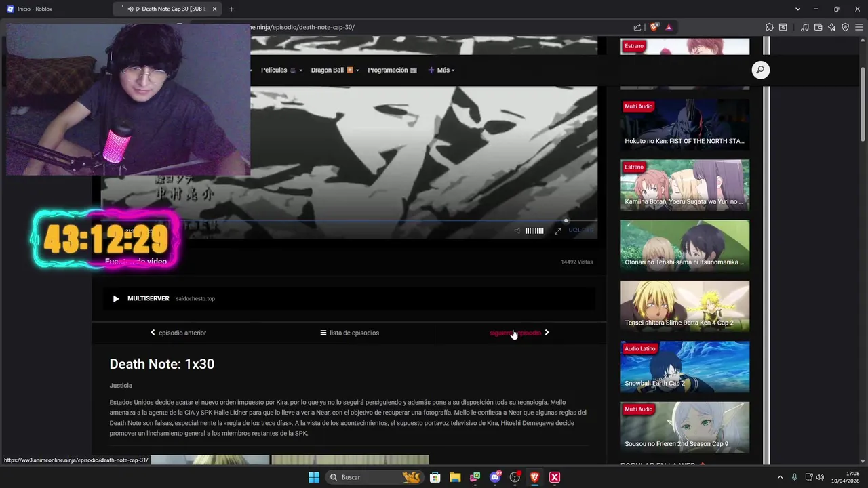Play the MULTISERVER video source
This screenshot has width=868, height=488.
[349, 298]
